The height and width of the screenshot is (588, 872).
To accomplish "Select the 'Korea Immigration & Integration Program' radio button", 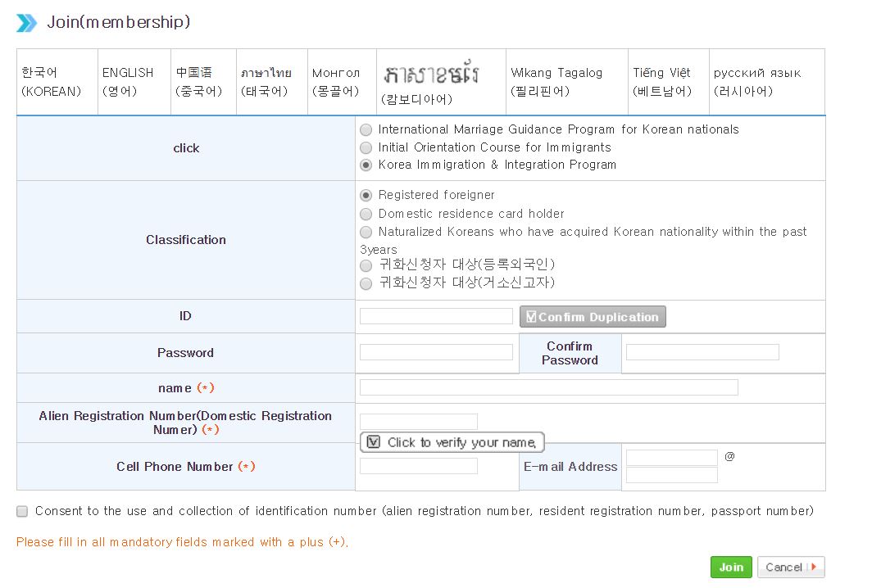I will 366,165.
